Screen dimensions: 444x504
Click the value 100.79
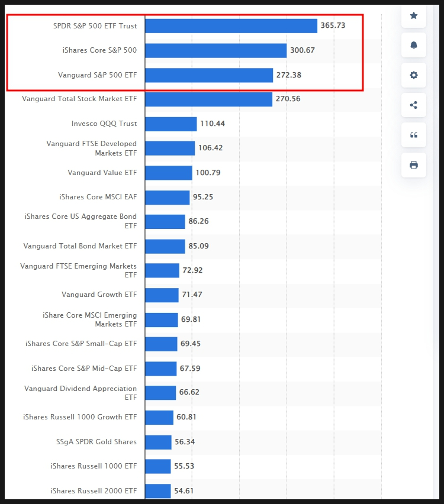pos(208,173)
